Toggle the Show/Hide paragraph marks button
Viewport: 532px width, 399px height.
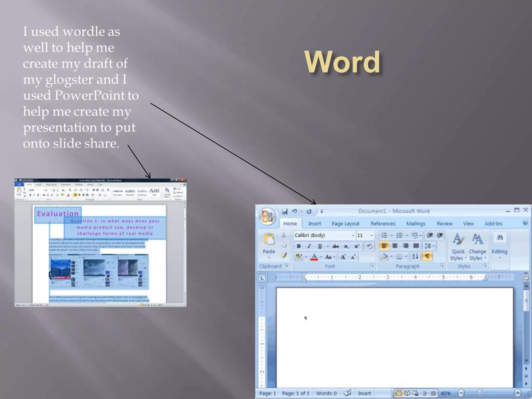pos(427,257)
